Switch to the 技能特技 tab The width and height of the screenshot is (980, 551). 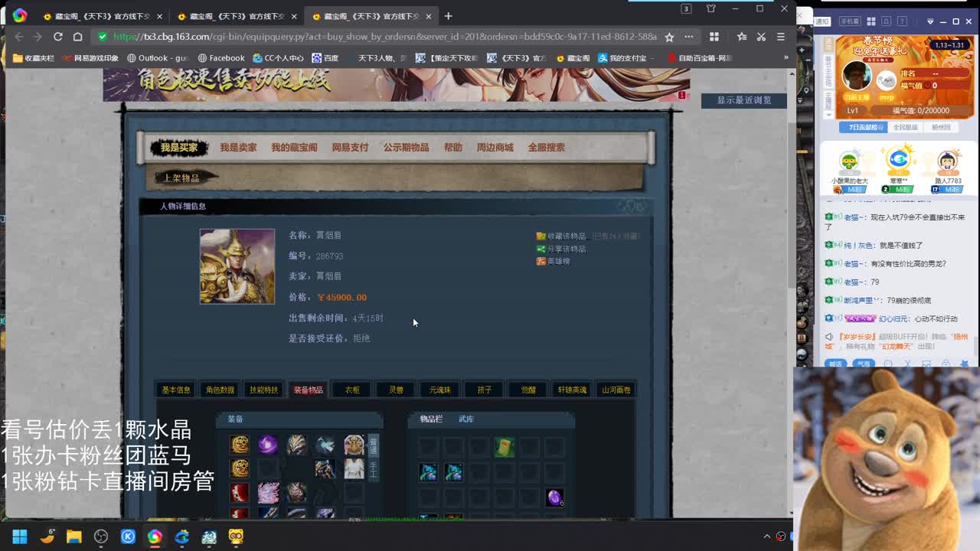(263, 390)
